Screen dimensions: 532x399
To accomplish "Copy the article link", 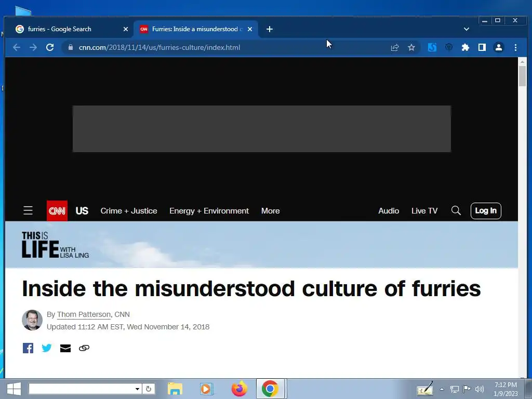I will point(84,348).
